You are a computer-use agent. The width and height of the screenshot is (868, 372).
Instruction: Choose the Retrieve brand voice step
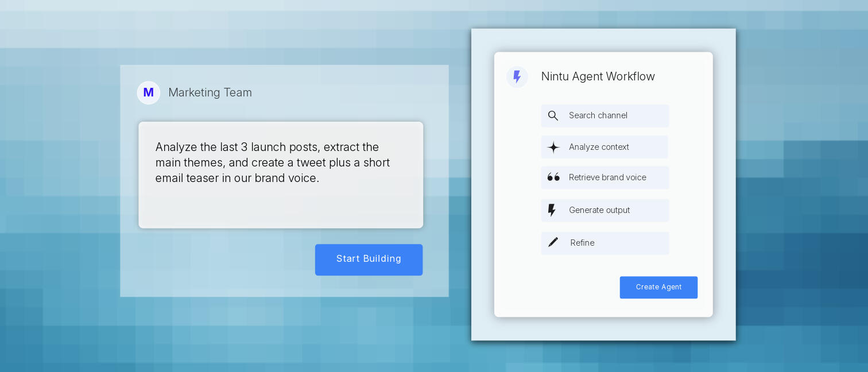coord(605,177)
